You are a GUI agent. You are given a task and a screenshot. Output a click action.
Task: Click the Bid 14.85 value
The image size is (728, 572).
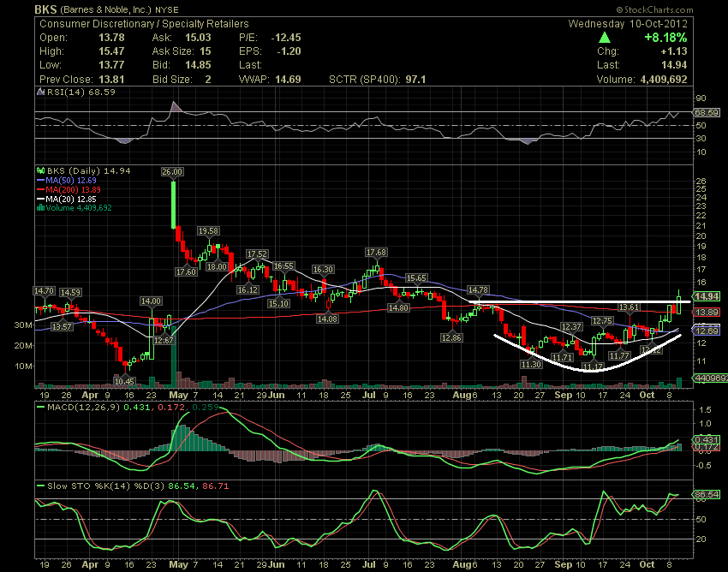[x=198, y=65]
